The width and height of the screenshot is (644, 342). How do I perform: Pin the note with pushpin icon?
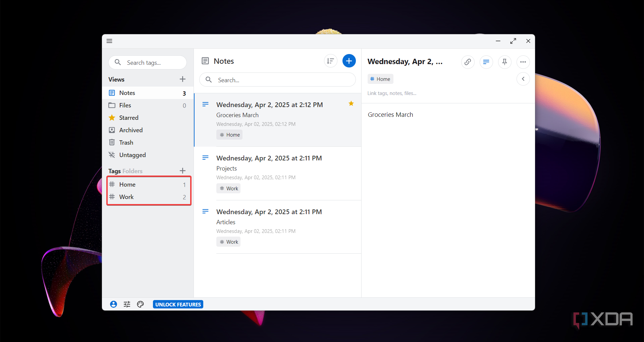(504, 62)
